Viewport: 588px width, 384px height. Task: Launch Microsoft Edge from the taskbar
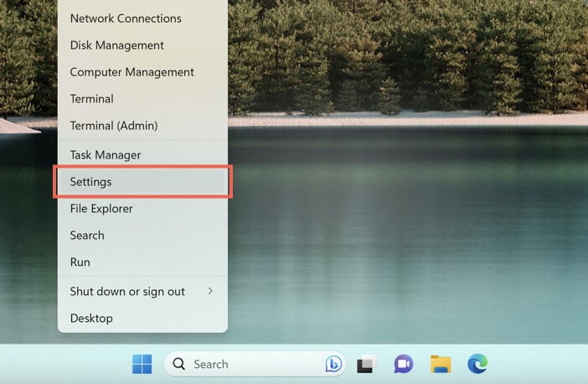coord(477,364)
